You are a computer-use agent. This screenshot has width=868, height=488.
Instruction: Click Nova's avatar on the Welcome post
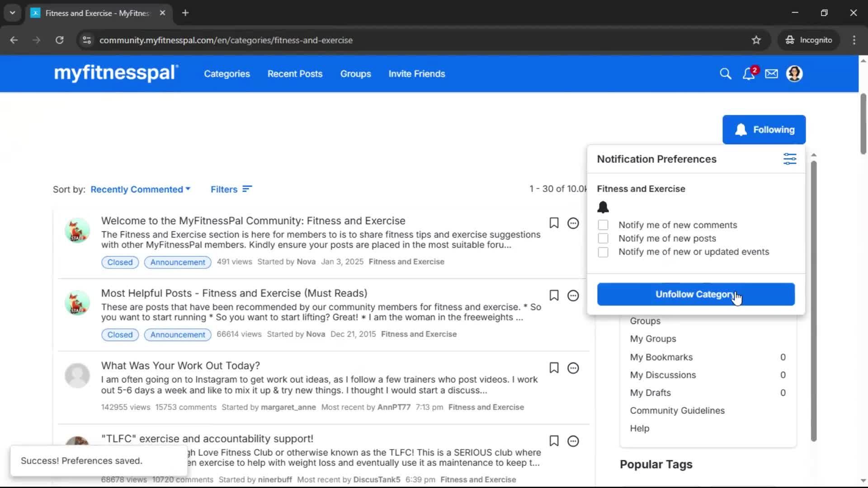point(77,230)
